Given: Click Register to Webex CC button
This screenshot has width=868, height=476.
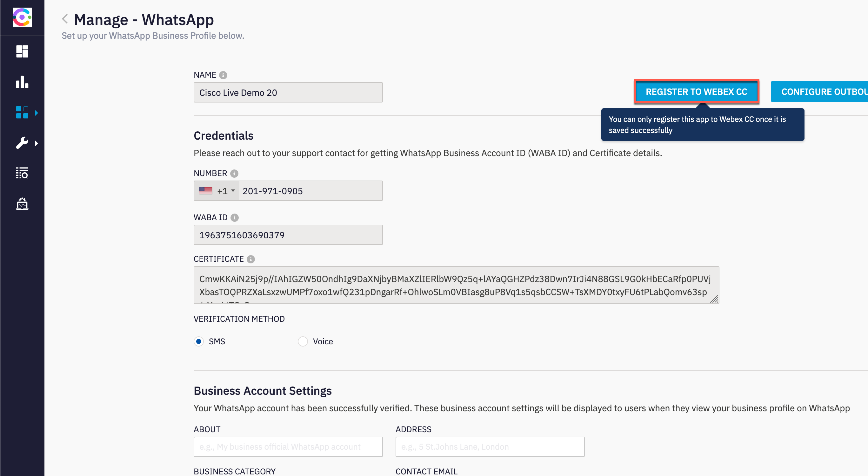Looking at the screenshot, I should click(x=697, y=92).
